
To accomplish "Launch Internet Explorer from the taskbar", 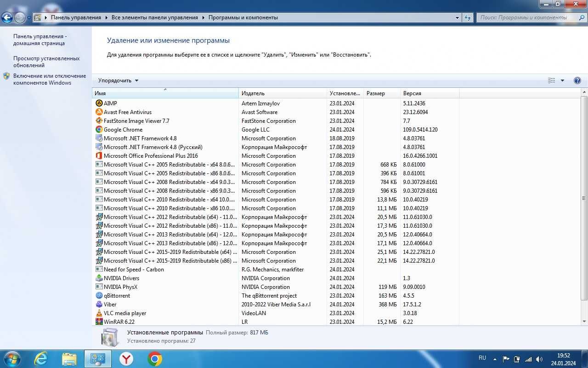I will click(41, 359).
